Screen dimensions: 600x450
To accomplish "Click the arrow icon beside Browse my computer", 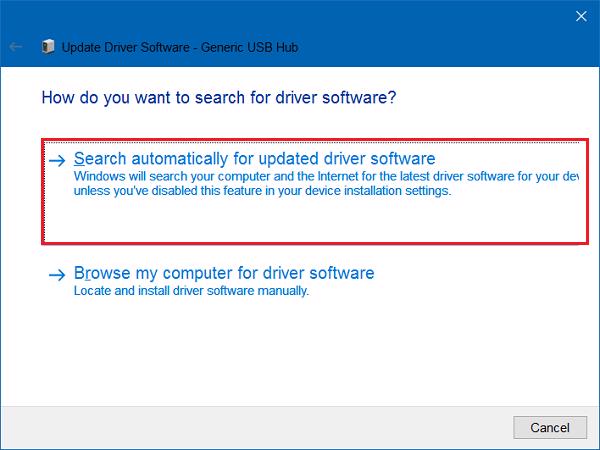I will [57, 274].
